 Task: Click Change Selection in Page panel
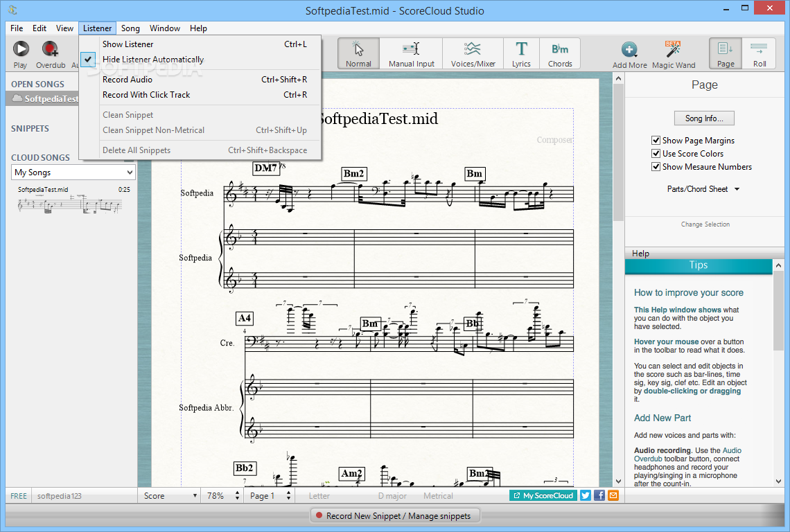(705, 224)
